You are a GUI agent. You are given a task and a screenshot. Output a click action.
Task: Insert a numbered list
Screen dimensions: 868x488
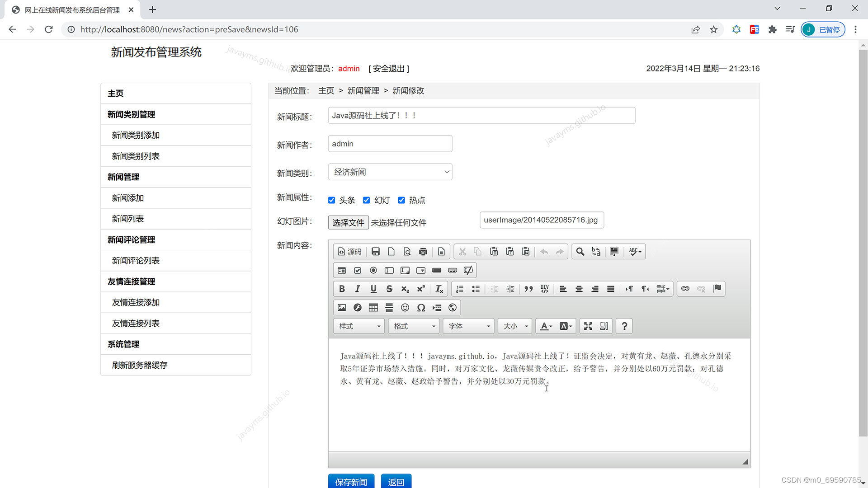[x=460, y=289]
